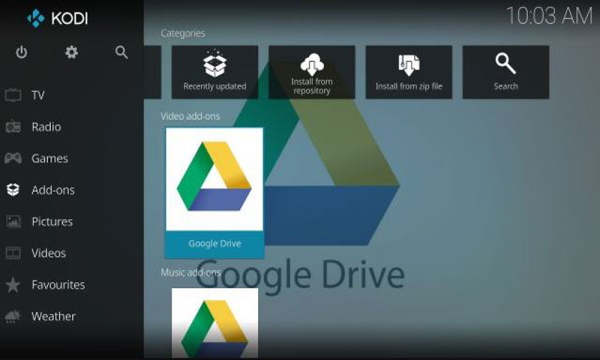Screen dimensions: 600x360
Task: Open the Recently updated category tile
Action: click(215, 72)
